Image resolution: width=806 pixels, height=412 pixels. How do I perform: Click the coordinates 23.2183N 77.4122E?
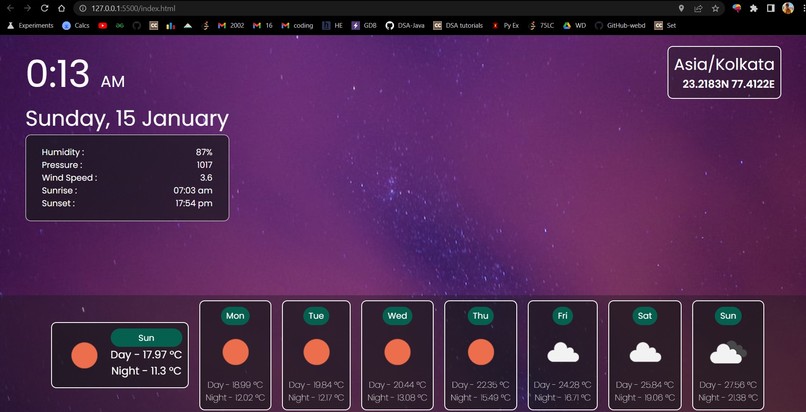[728, 84]
